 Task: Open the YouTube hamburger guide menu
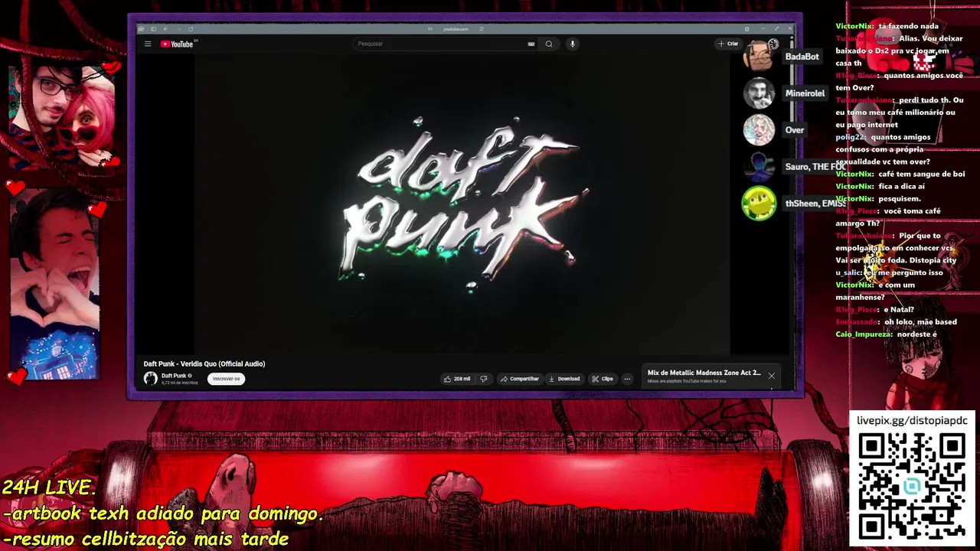148,44
